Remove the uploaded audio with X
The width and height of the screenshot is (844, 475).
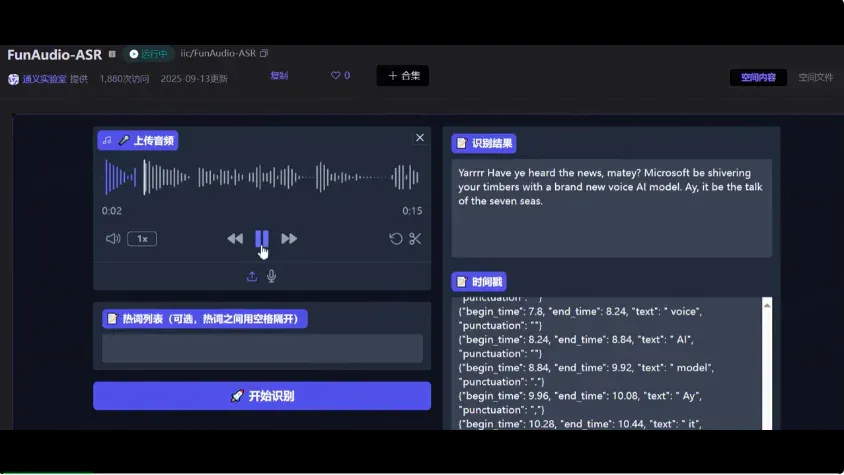point(420,138)
